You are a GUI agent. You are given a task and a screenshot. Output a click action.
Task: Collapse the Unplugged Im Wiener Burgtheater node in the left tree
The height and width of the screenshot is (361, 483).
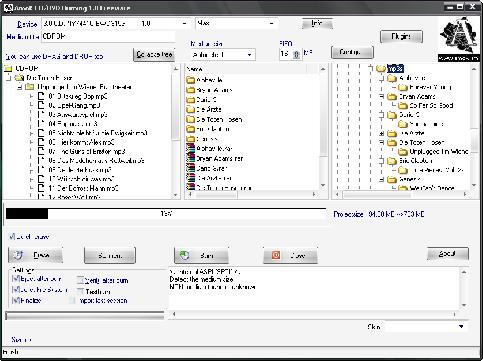pyautogui.click(x=20, y=87)
